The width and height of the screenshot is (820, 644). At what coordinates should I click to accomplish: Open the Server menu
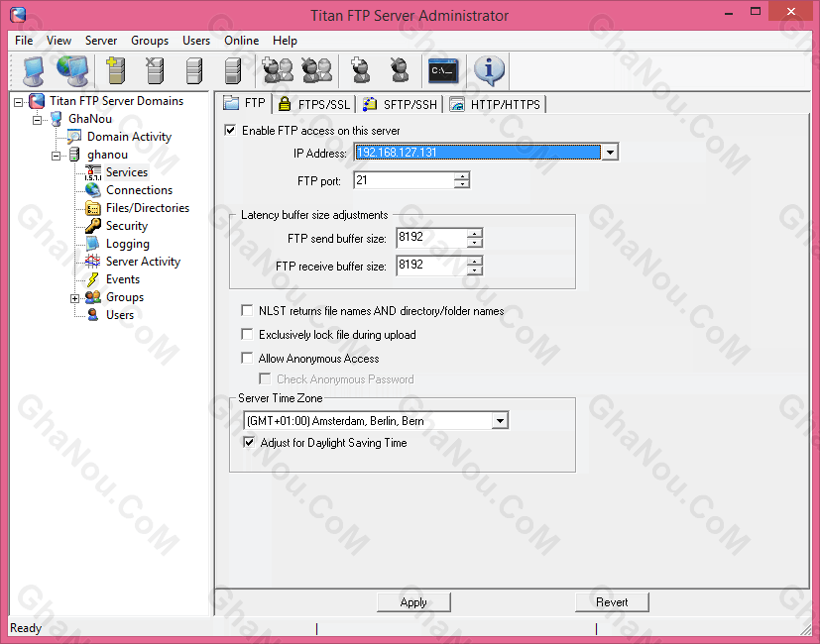tap(101, 41)
